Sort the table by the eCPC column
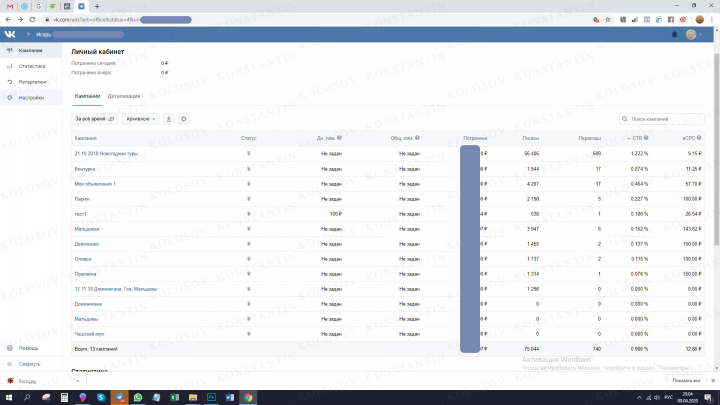Image resolution: width=720 pixels, height=405 pixels. tap(688, 138)
